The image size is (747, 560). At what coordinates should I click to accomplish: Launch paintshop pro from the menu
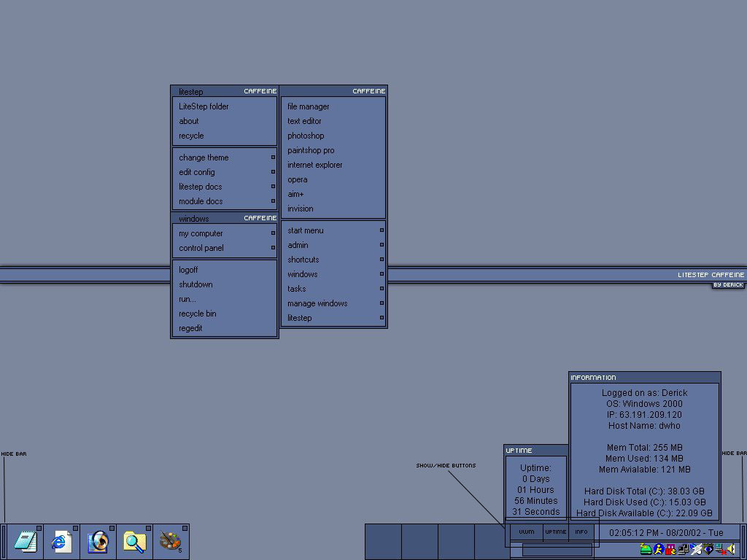333,150
